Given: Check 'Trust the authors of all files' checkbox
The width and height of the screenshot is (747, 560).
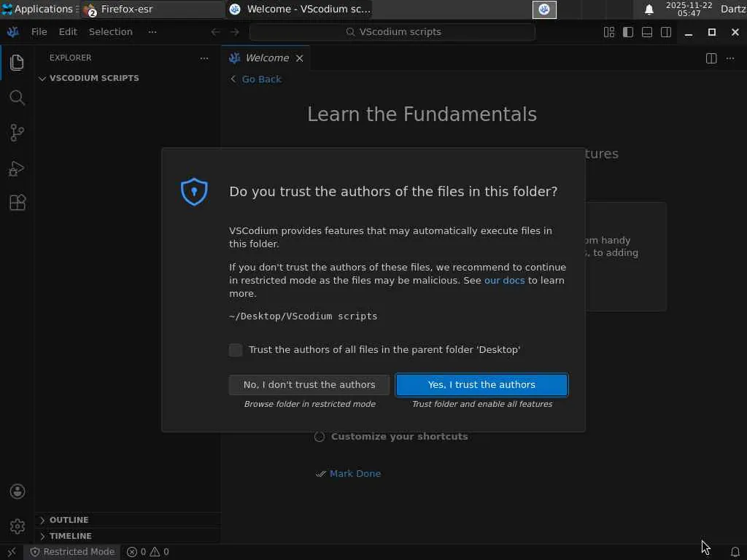Looking at the screenshot, I should pyautogui.click(x=236, y=350).
